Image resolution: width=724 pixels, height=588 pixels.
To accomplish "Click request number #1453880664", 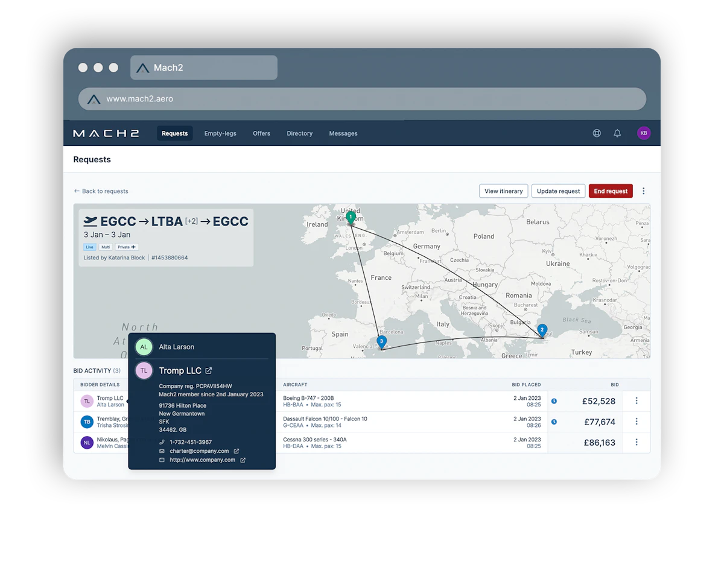I will 170,258.
